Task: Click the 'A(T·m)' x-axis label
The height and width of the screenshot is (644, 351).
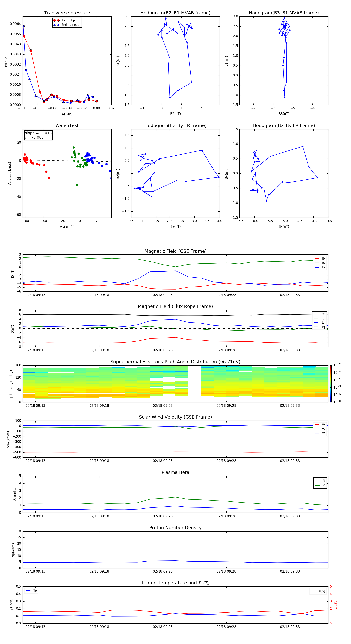Action: pyautogui.click(x=67, y=114)
